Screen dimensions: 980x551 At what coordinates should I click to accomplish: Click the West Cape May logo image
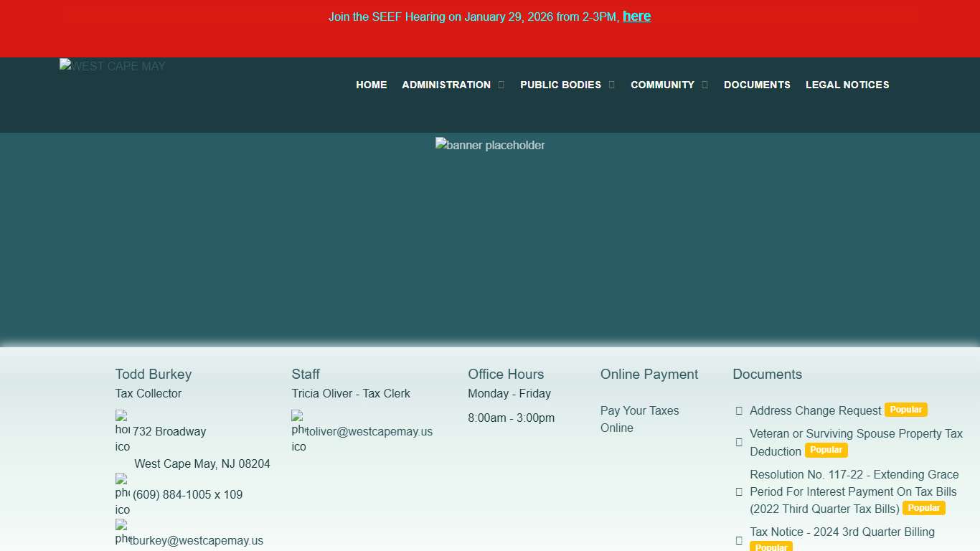pos(113,66)
